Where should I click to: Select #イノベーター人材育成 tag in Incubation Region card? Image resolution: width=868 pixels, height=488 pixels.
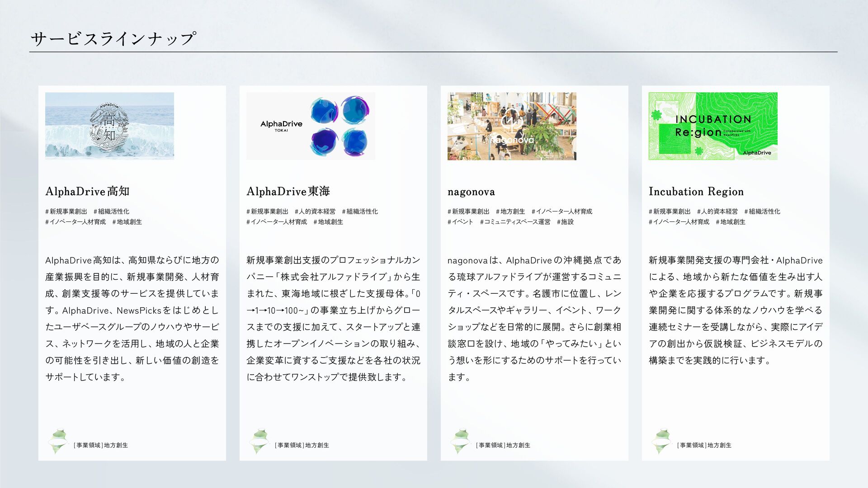(679, 222)
